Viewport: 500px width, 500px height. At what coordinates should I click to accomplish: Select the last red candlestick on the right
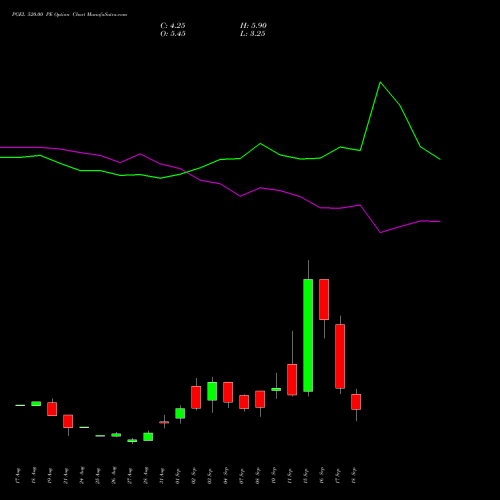coord(356,402)
